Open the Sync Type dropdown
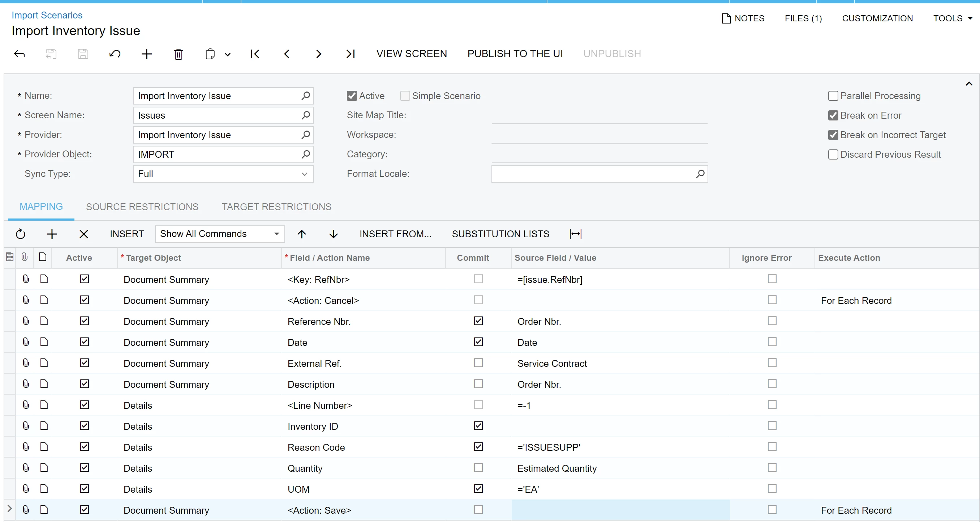This screenshot has height=522, width=980. click(223, 174)
